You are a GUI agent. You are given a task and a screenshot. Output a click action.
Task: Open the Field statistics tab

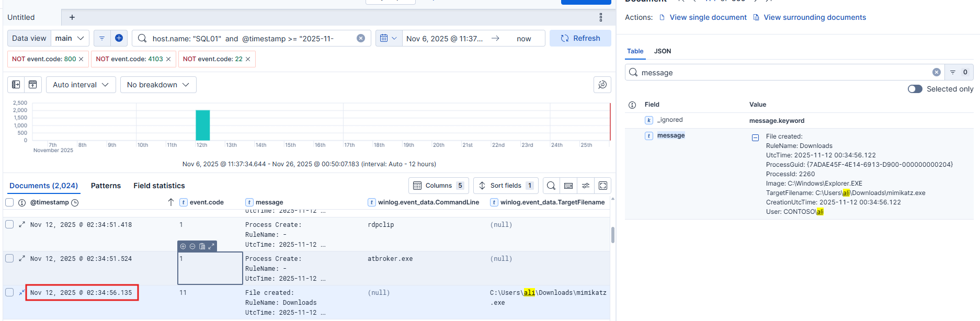point(159,186)
